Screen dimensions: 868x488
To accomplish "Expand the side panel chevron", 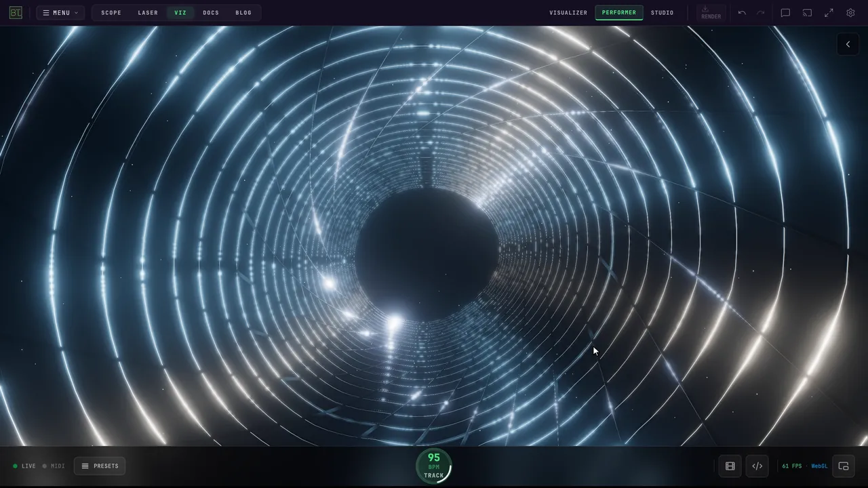I will 848,44.
